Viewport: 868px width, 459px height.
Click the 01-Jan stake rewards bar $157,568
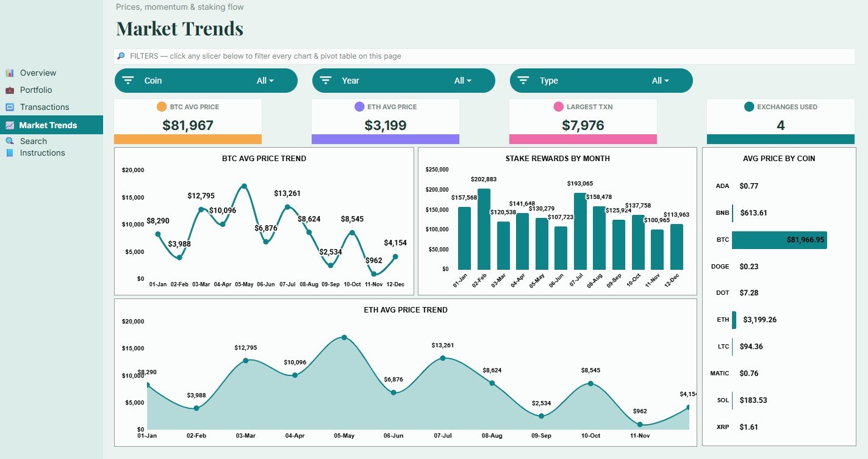(464, 238)
